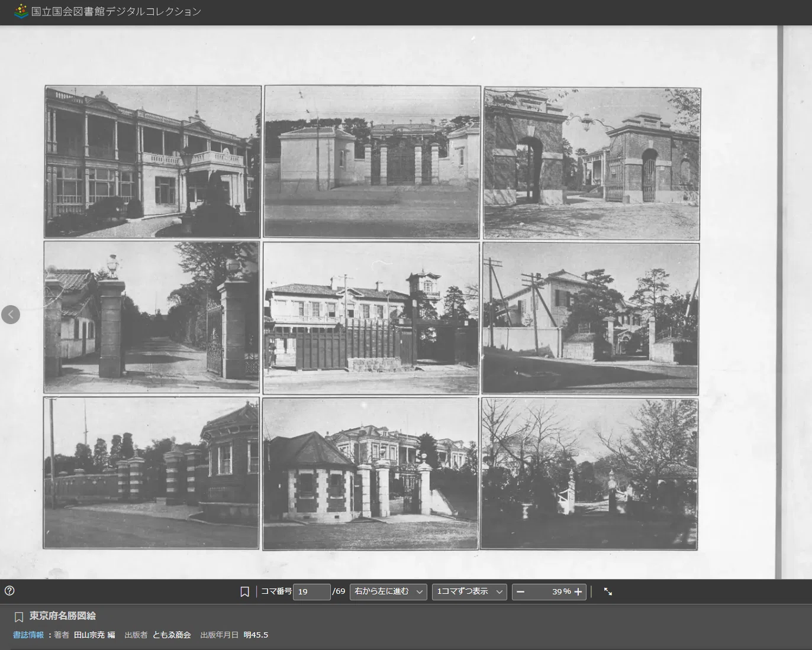
Task: Click the house with utility poles photo
Action: tap(590, 319)
